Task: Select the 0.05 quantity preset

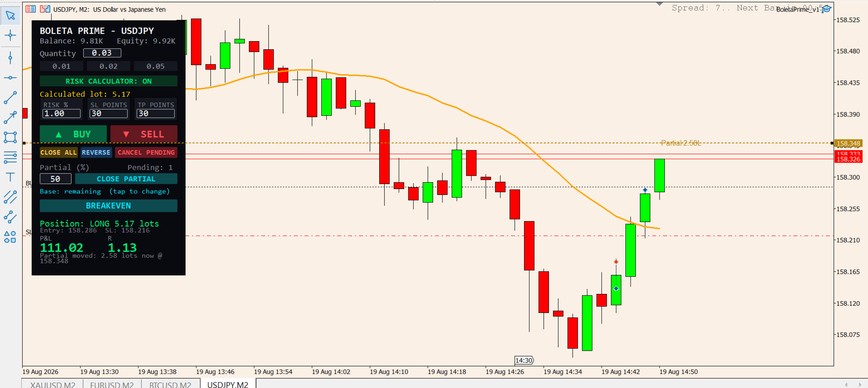Action: click(156, 66)
